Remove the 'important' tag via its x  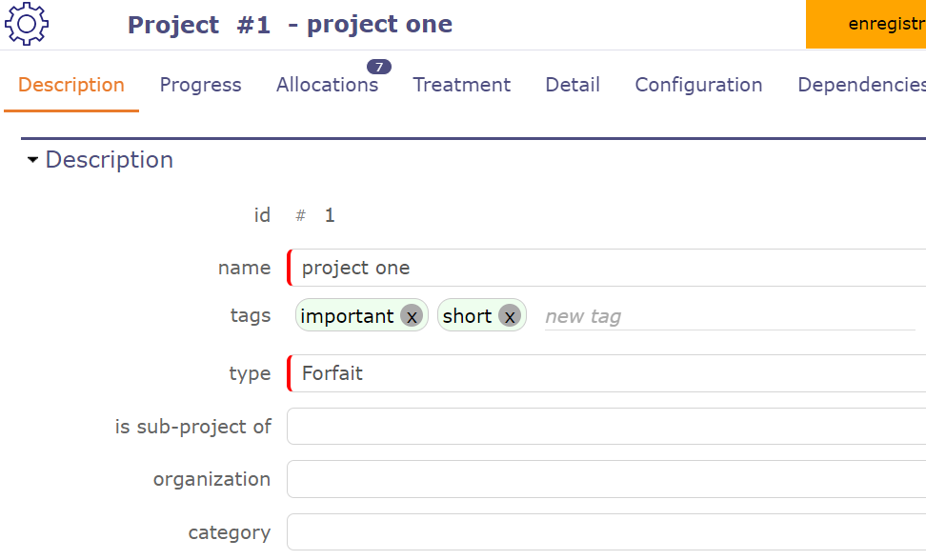click(411, 316)
